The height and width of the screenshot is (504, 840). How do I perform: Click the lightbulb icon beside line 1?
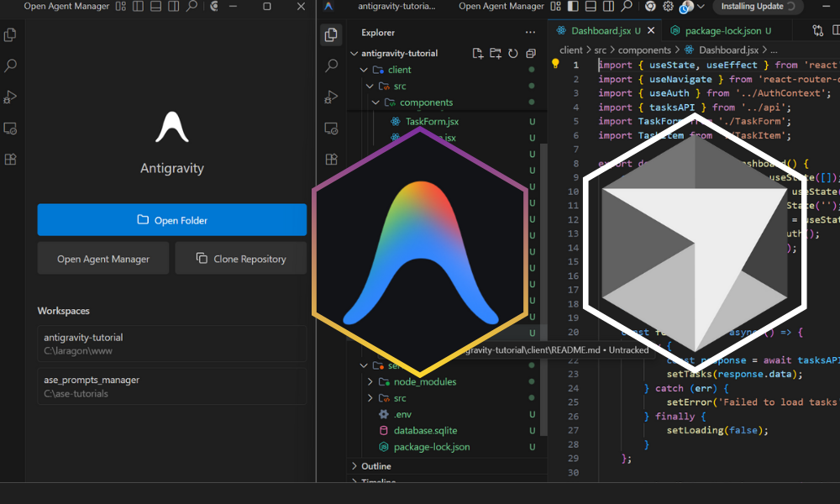555,64
